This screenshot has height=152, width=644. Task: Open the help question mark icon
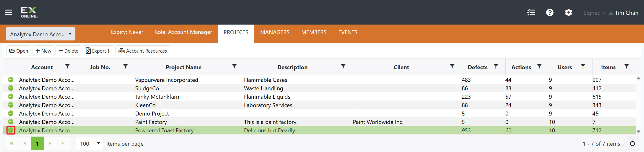pyautogui.click(x=549, y=12)
